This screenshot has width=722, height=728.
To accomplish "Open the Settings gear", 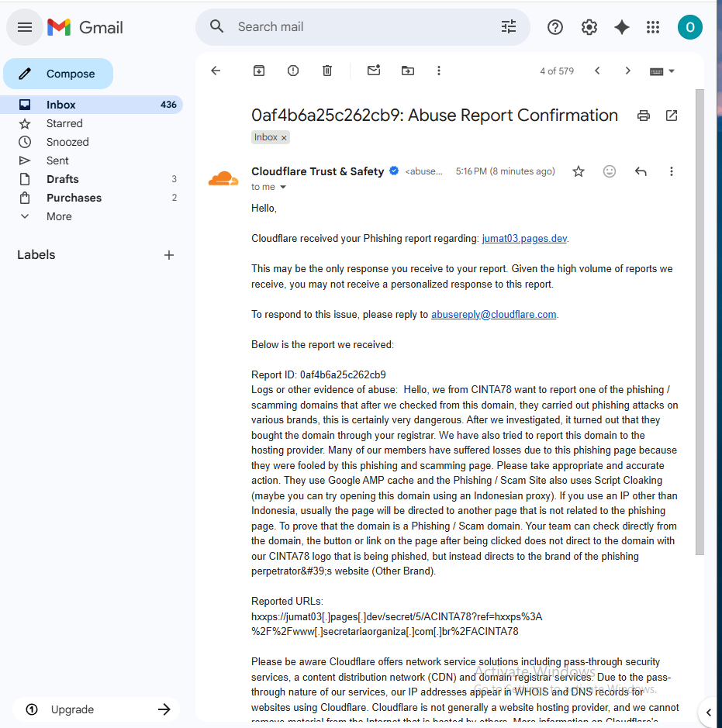I will coord(589,27).
